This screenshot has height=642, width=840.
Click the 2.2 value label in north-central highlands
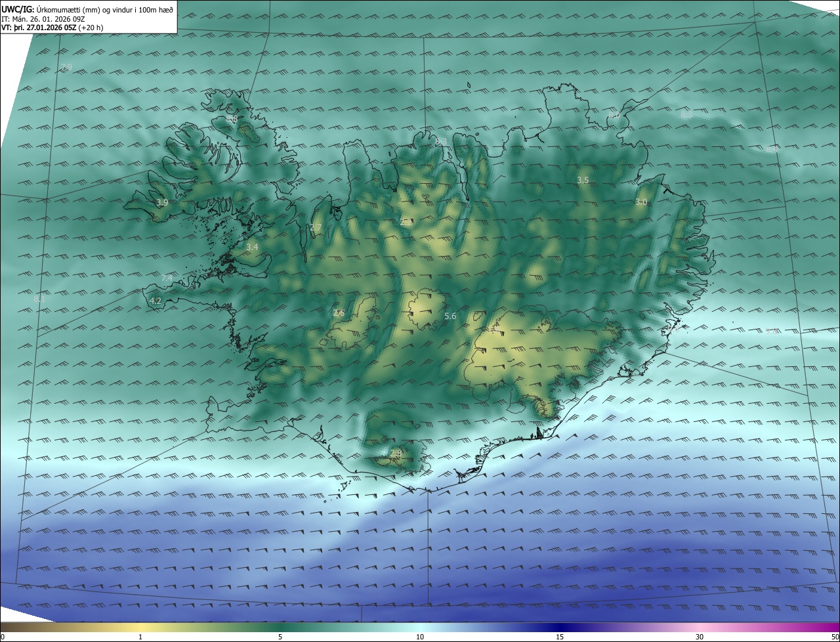(x=406, y=222)
